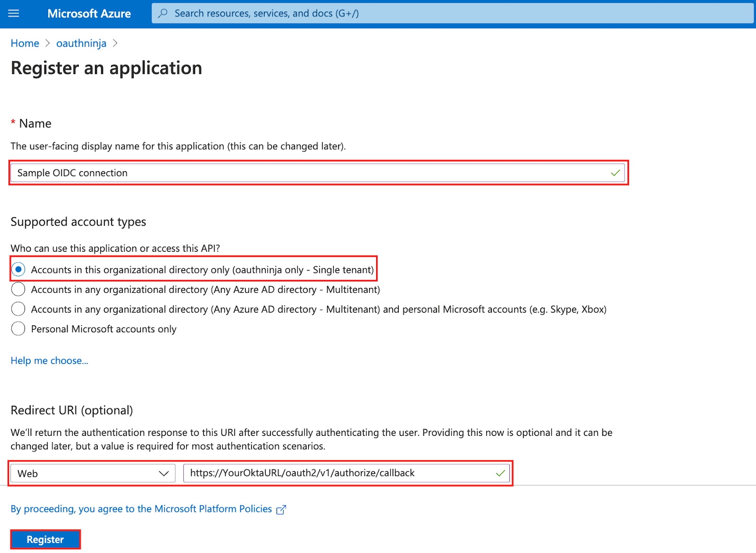Viewport: 756px width, 553px height.
Task: Open the Platform Policies external-link icon
Action: click(x=281, y=510)
